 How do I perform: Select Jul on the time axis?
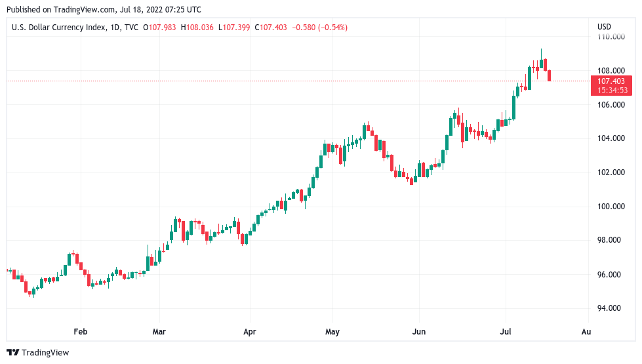(x=506, y=332)
